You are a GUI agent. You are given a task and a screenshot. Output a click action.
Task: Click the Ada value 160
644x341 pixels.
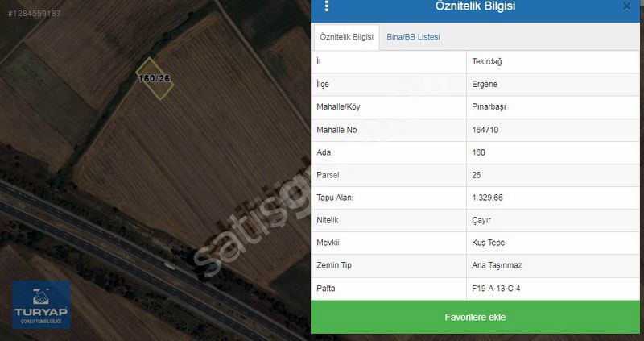coord(478,152)
